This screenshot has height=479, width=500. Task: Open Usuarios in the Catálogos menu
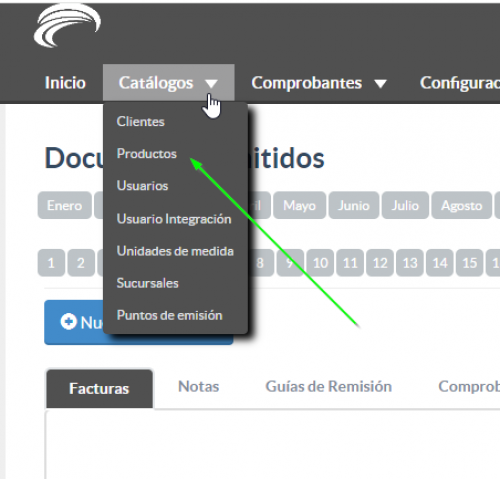click(142, 186)
